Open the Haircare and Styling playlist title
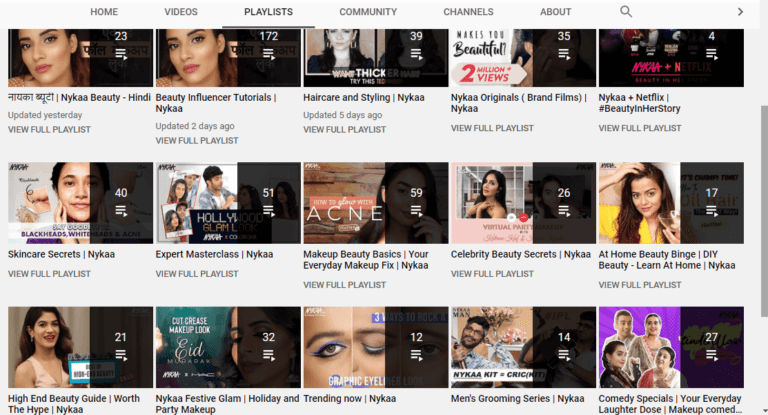Screen dimensions: 768x415 [x=364, y=98]
